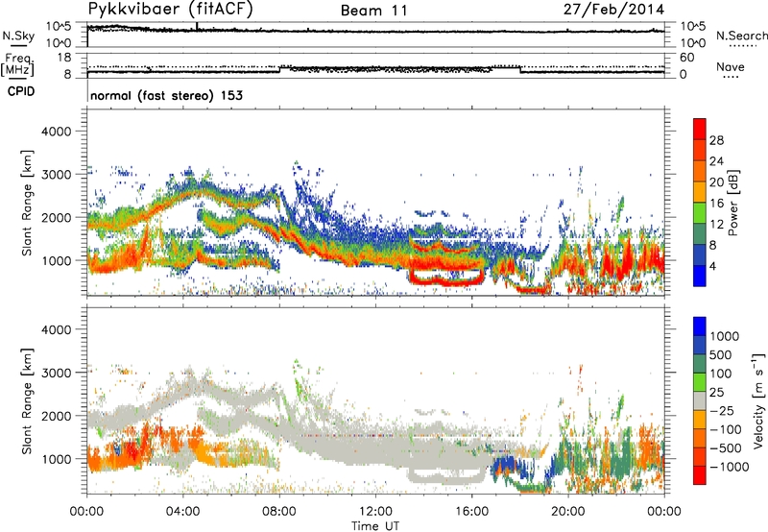Click the 4000 tick on power panel
This screenshot has width=768, height=532.
pyautogui.click(x=56, y=132)
